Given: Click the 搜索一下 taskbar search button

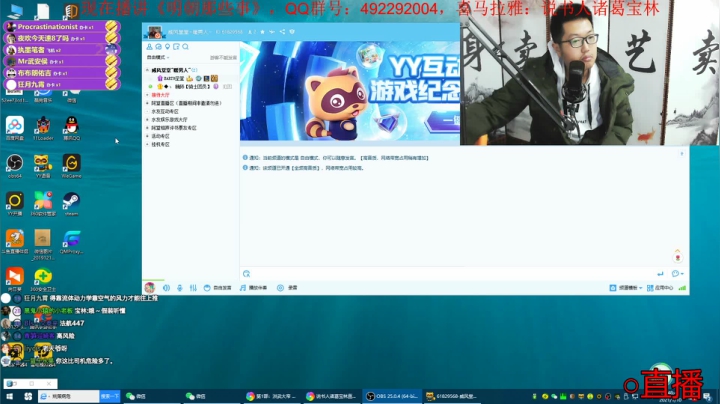Looking at the screenshot, I should click(x=110, y=396).
